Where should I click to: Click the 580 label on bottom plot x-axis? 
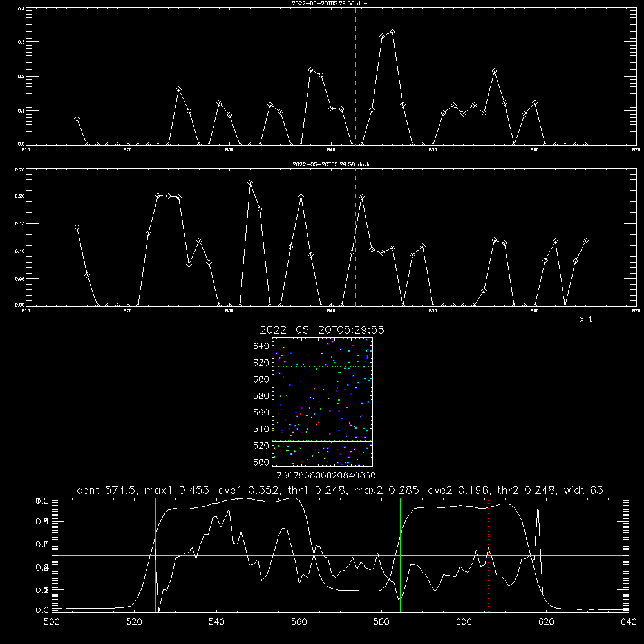pos(381,622)
